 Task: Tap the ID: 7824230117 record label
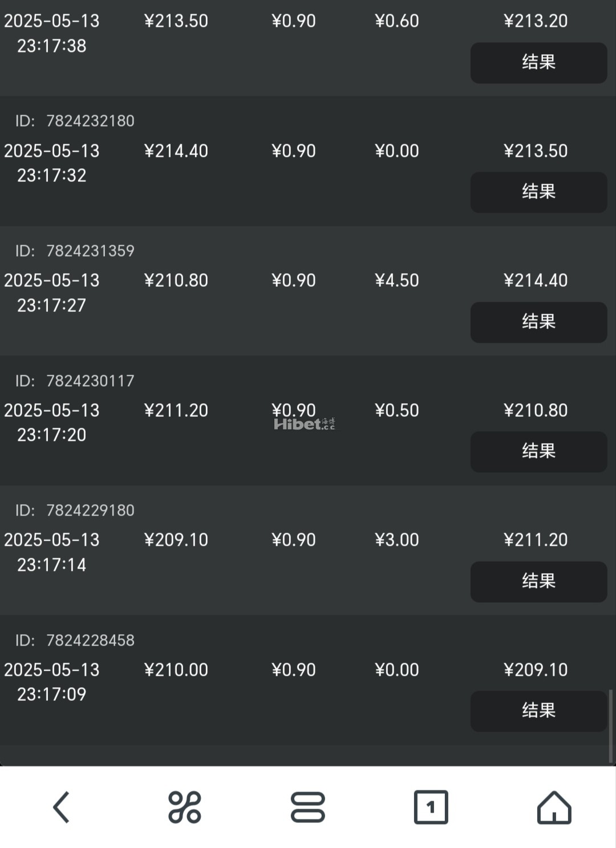pos(75,380)
